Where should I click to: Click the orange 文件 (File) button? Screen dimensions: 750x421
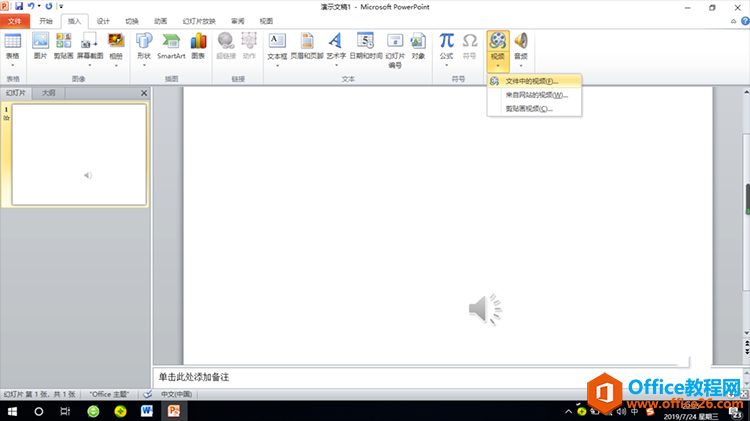(x=15, y=20)
